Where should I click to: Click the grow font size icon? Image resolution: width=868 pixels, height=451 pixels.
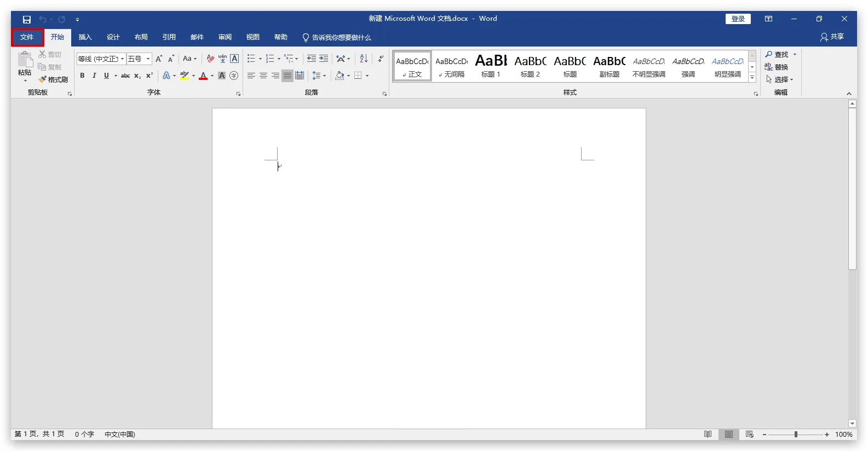159,59
